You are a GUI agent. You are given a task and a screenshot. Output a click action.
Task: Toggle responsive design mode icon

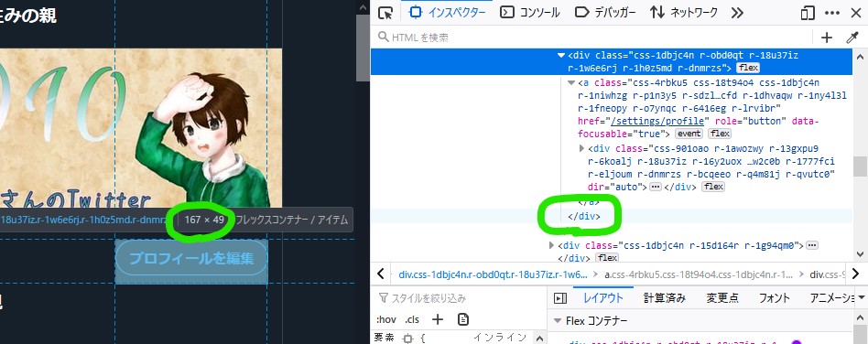point(808,13)
